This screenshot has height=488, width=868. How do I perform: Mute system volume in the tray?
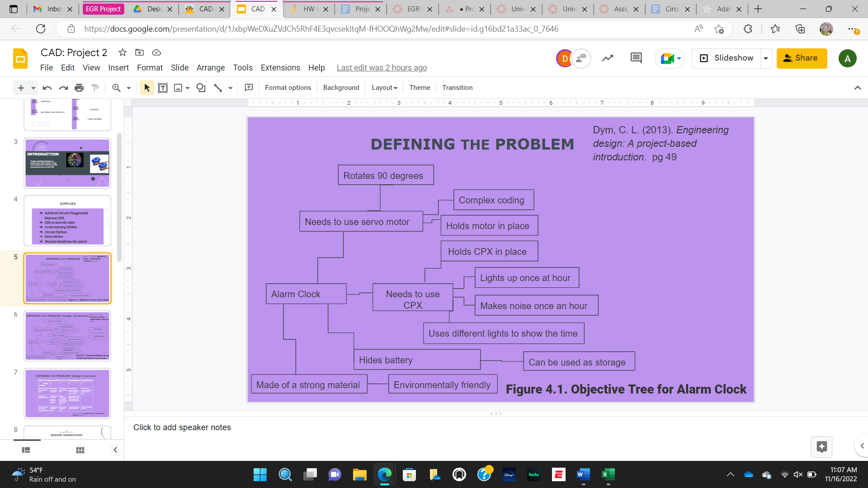[797, 474]
